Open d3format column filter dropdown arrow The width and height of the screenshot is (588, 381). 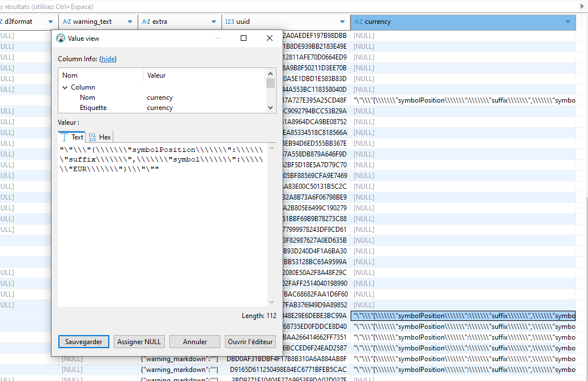coord(50,22)
